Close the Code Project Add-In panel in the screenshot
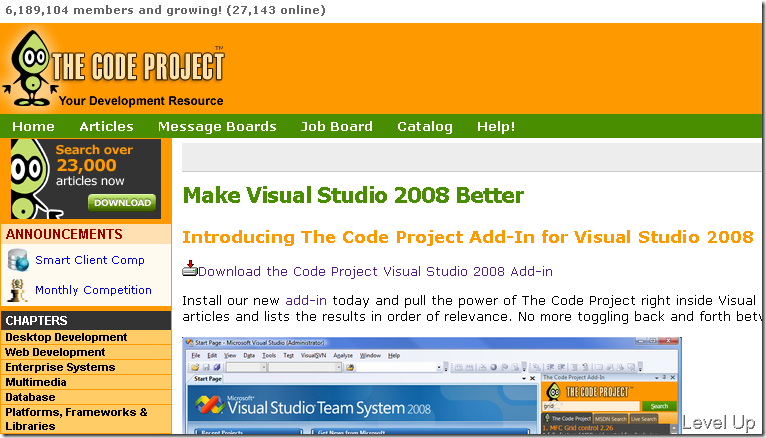Image resolution: width=766 pixels, height=438 pixels. point(673,377)
